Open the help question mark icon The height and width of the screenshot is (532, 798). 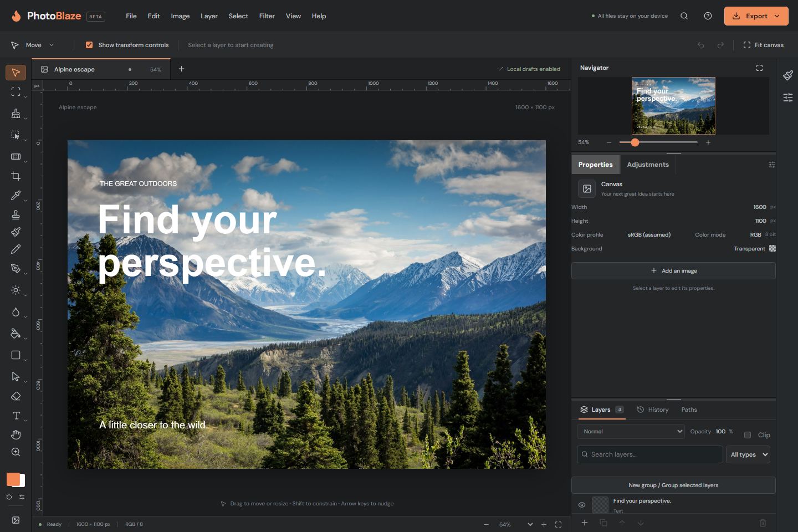point(708,16)
